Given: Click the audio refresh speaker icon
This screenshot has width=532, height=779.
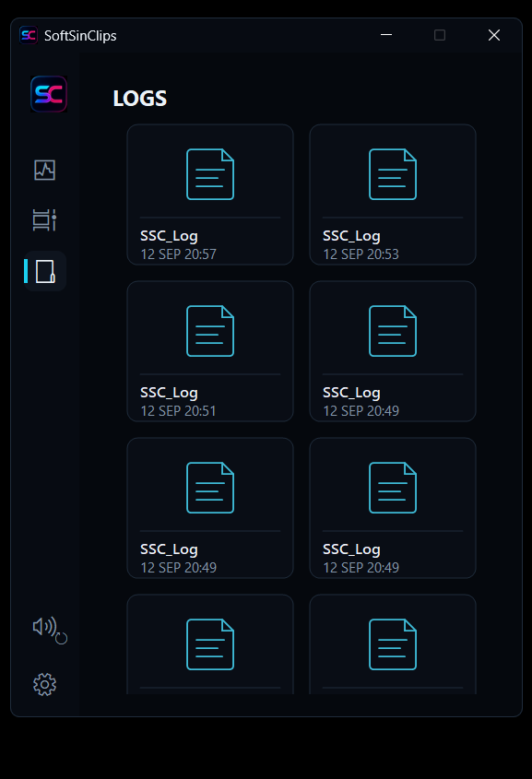Looking at the screenshot, I should (x=50, y=631).
